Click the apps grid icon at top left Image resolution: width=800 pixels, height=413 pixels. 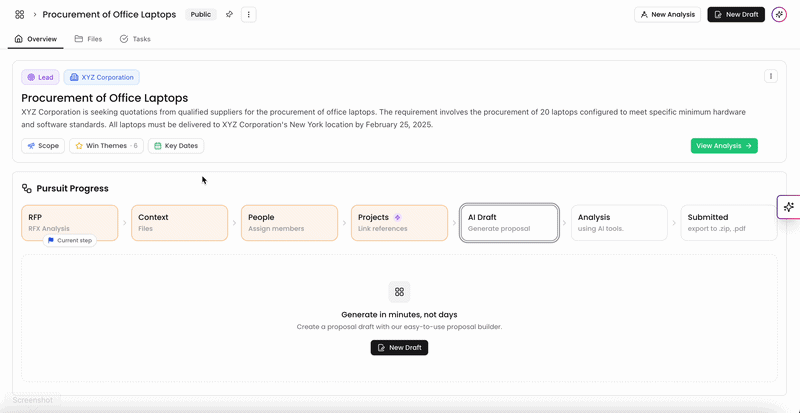(x=19, y=14)
